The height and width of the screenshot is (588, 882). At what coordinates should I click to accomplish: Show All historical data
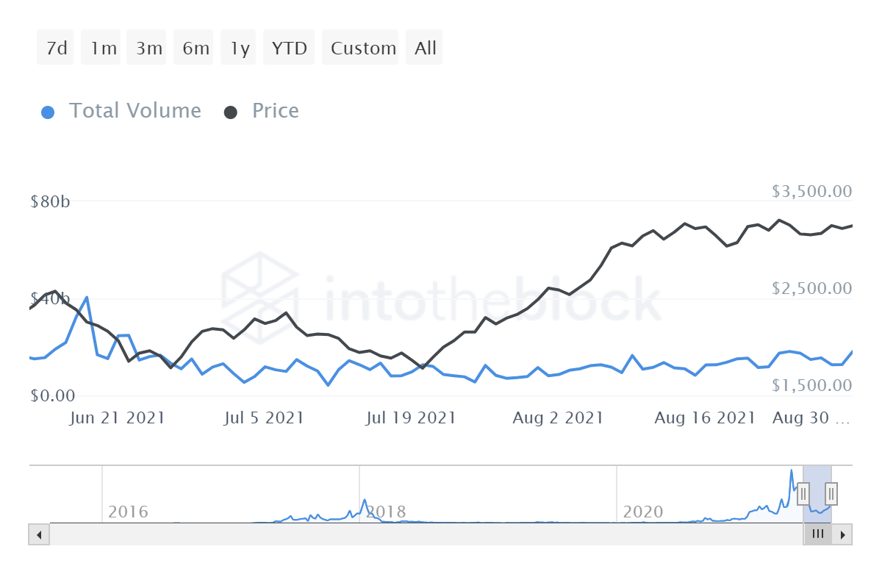click(x=425, y=48)
